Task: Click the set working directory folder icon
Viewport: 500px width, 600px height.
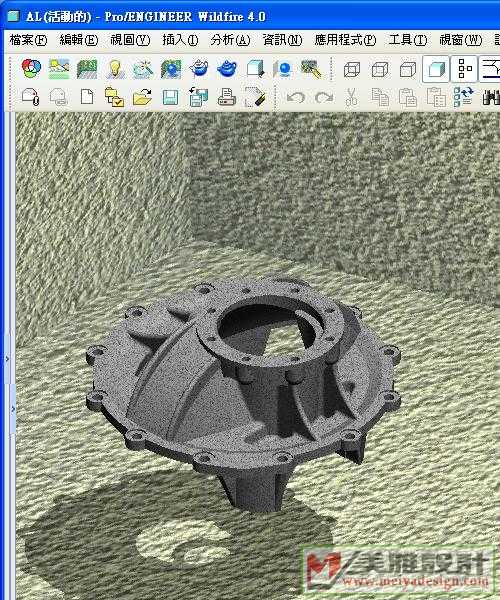Action: 114,97
